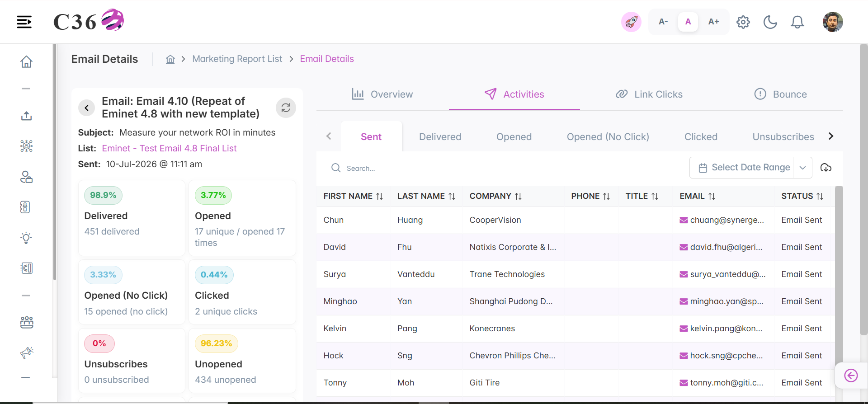This screenshot has width=868, height=404.
Task: Select the Delivered sub-tab
Action: [440, 137]
